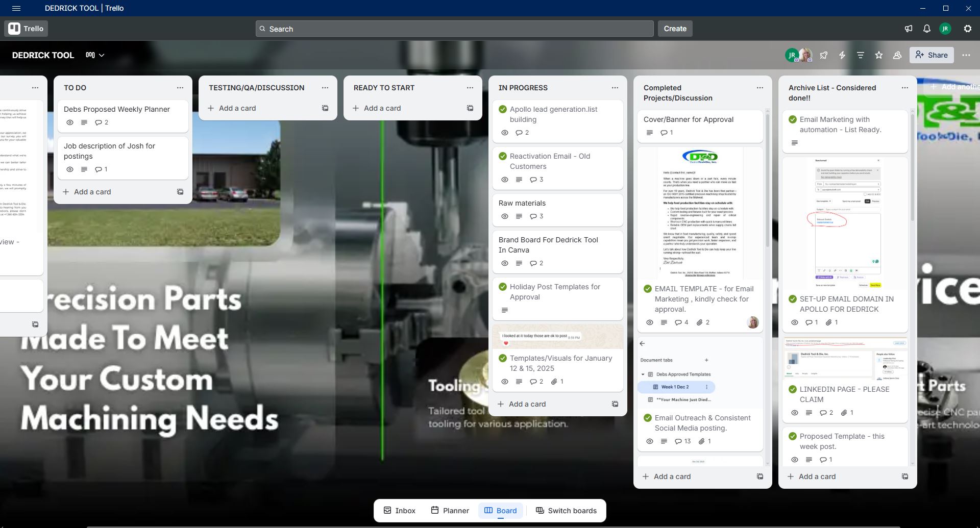Open Completed Projects/Discussion list actions menu
This screenshot has width=980, height=528.
(x=760, y=88)
